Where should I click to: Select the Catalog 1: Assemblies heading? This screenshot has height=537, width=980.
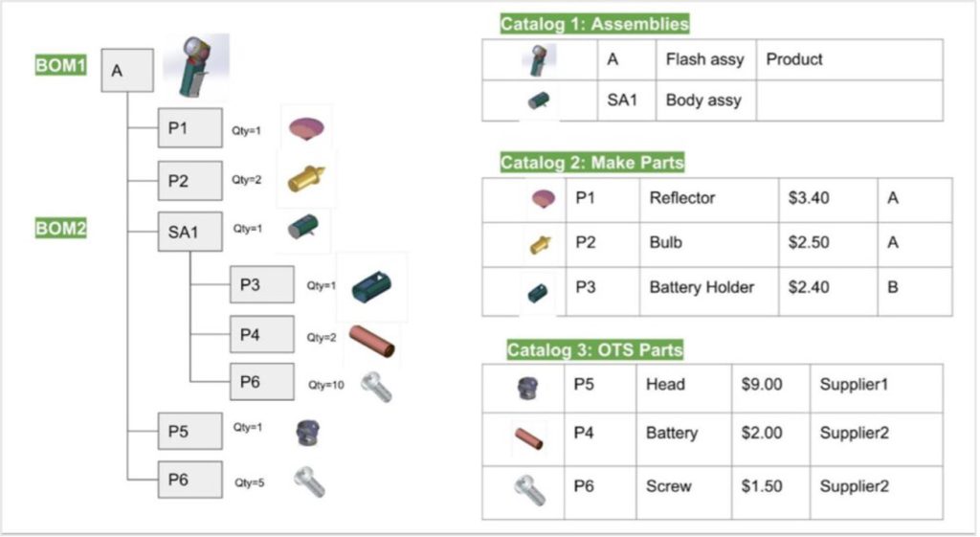pyautogui.click(x=594, y=24)
